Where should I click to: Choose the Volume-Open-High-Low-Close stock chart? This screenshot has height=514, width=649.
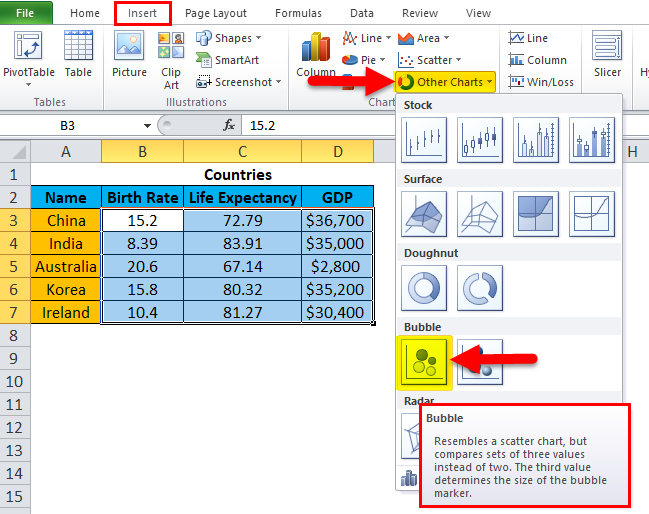click(x=591, y=139)
